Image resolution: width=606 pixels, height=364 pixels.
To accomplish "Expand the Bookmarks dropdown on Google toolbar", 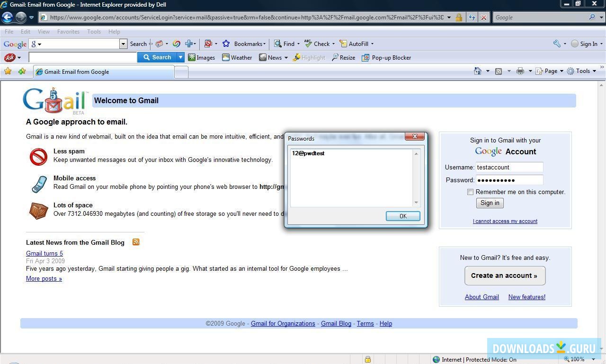I will click(x=264, y=44).
